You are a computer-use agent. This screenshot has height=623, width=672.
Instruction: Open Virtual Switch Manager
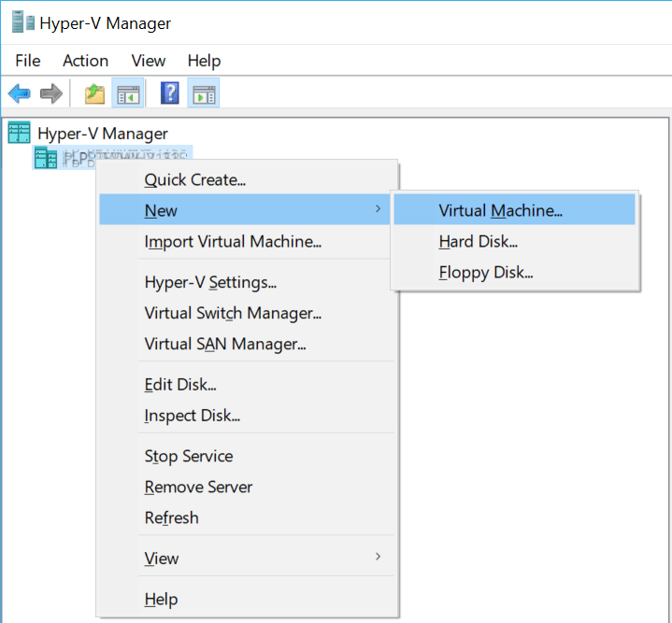(x=245, y=313)
